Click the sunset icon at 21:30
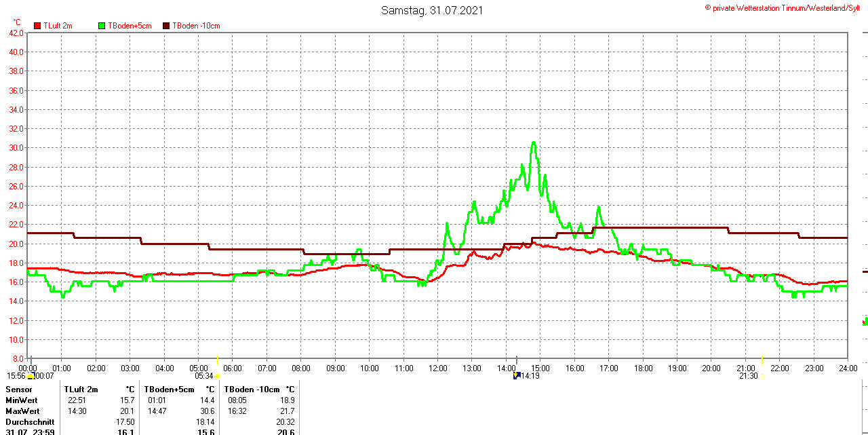 point(762,376)
